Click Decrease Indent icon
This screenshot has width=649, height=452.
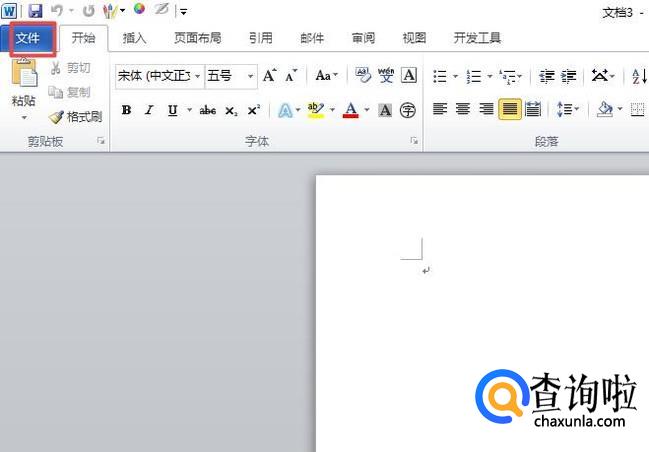click(546, 76)
